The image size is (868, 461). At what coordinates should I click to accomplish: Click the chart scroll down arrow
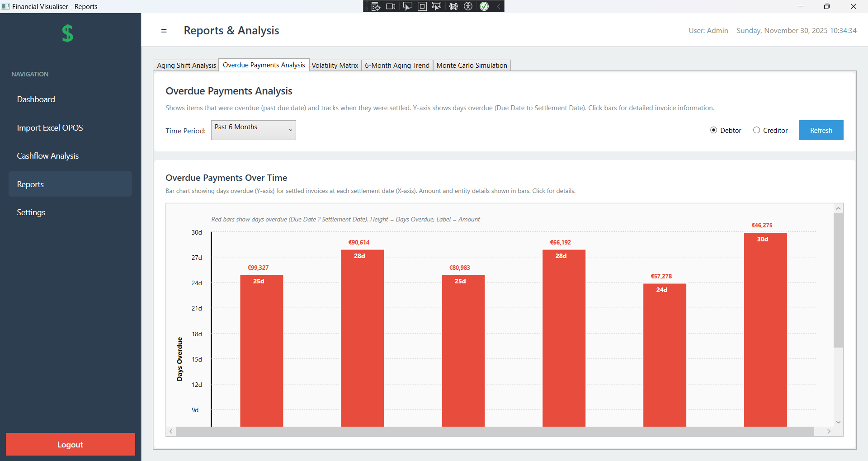(x=838, y=422)
